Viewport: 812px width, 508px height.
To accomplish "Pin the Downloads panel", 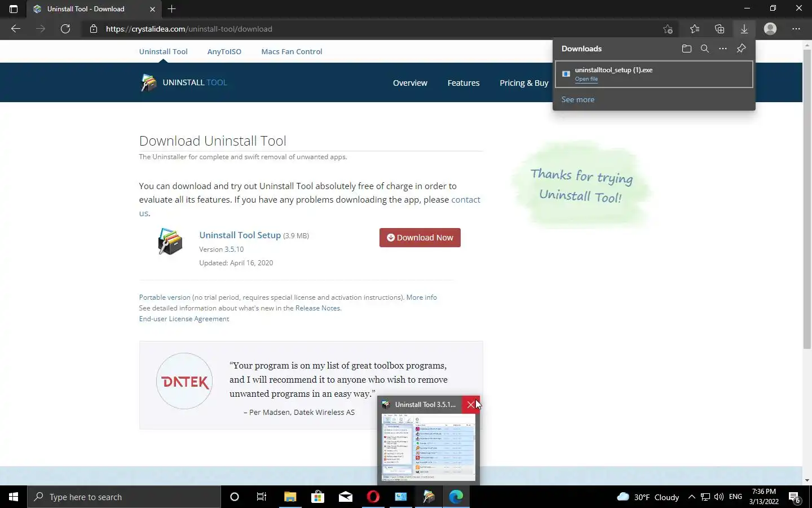I will (742, 49).
